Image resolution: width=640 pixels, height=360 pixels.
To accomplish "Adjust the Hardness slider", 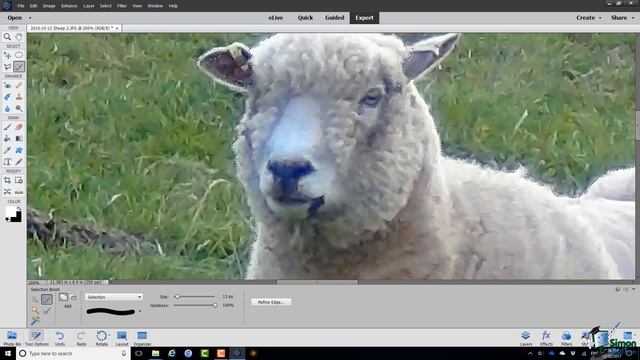I will pyautogui.click(x=195, y=305).
